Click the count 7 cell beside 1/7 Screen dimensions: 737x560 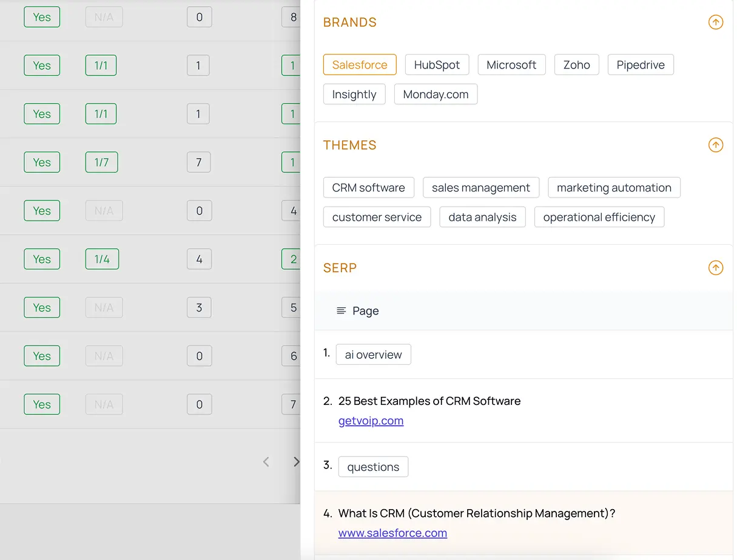point(199,162)
